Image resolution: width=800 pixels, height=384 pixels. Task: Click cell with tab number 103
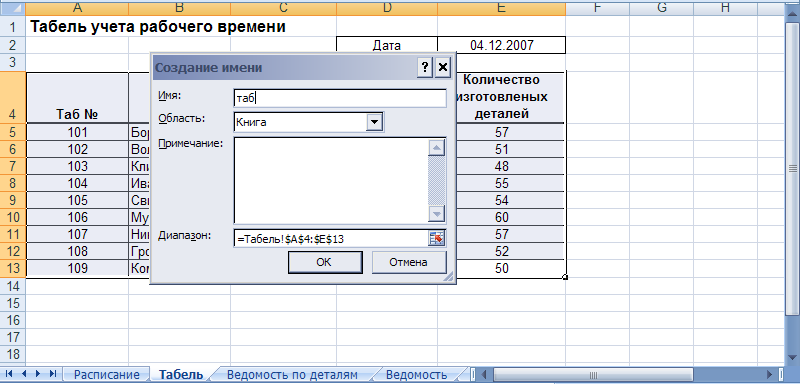[x=77, y=166]
